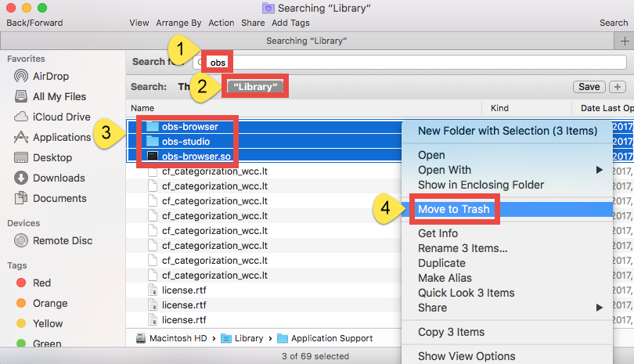The width and height of the screenshot is (634, 364).
Task: Open the Downloads sidebar item
Action: (x=50, y=178)
